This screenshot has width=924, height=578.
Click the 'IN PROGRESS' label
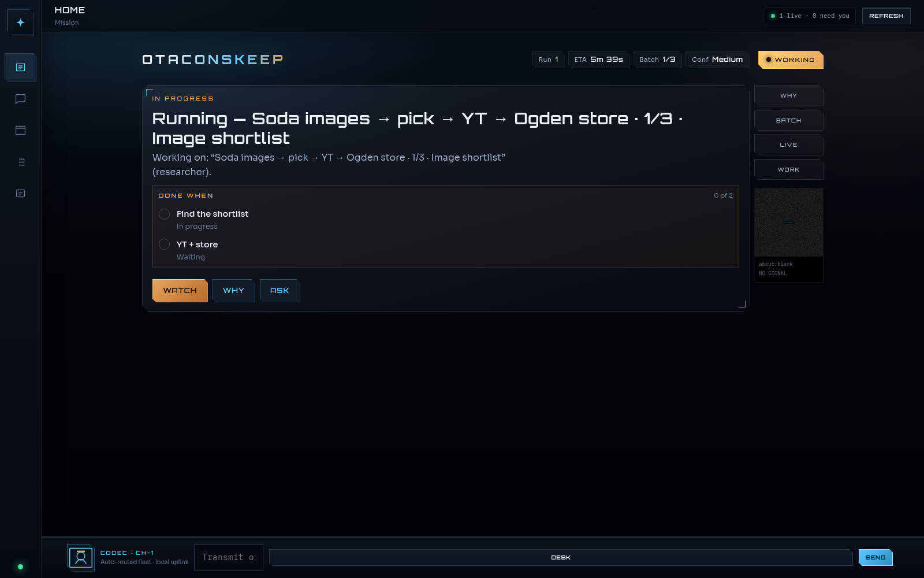pos(182,99)
